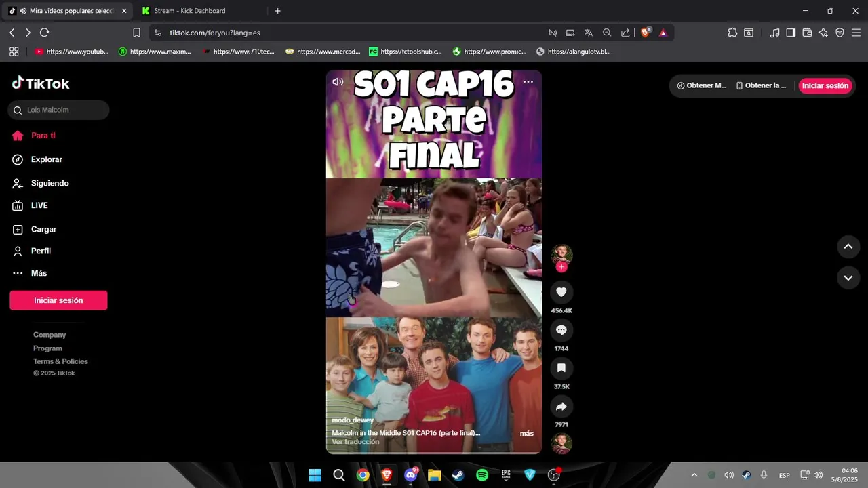Open the mercad... bookmark

pos(323,52)
